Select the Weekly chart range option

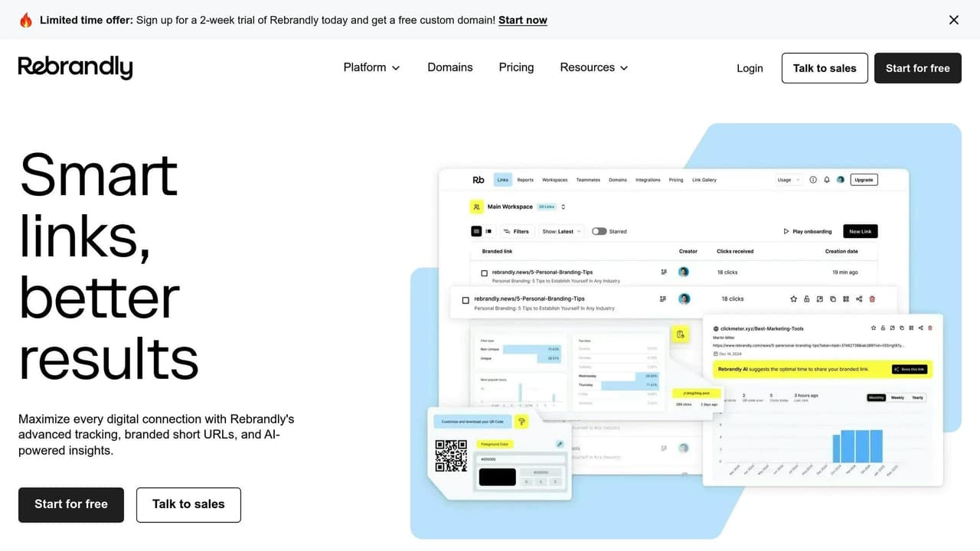897,398
